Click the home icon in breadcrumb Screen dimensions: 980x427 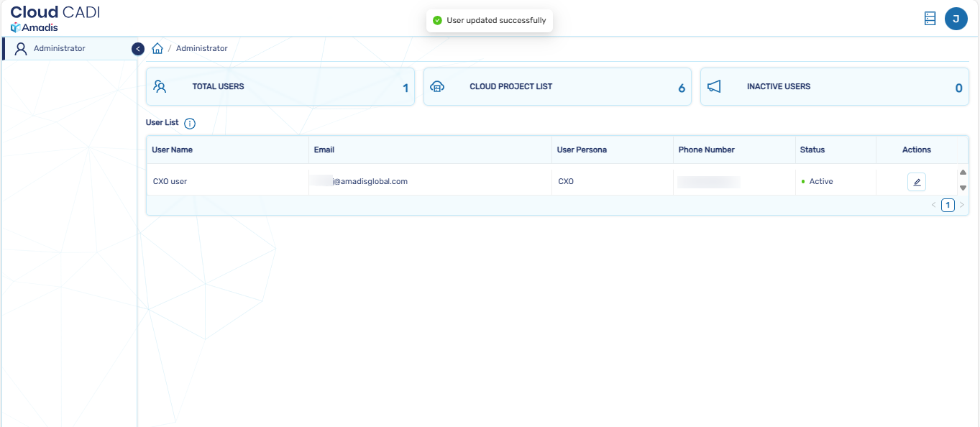coord(157,49)
